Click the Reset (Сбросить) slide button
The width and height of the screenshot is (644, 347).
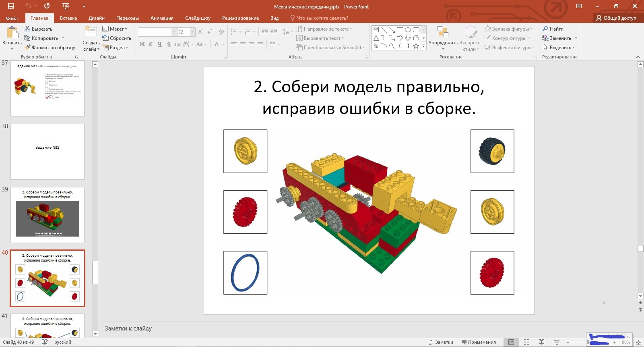click(117, 38)
